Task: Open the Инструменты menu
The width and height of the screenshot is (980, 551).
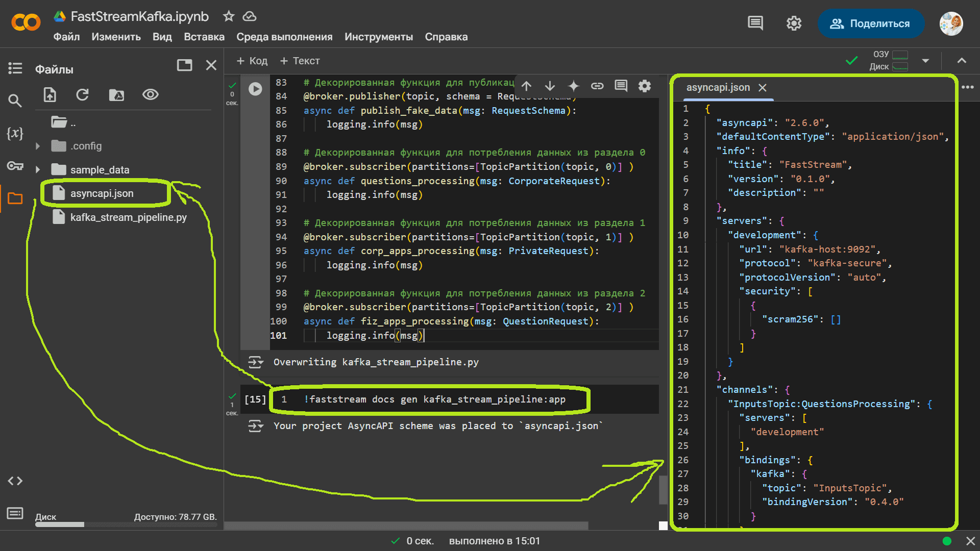Action: (378, 37)
